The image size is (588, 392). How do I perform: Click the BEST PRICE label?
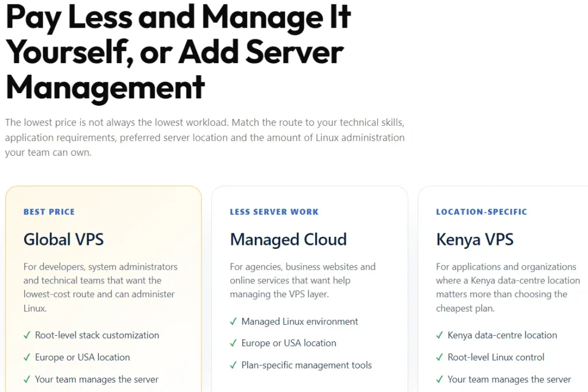pos(49,212)
